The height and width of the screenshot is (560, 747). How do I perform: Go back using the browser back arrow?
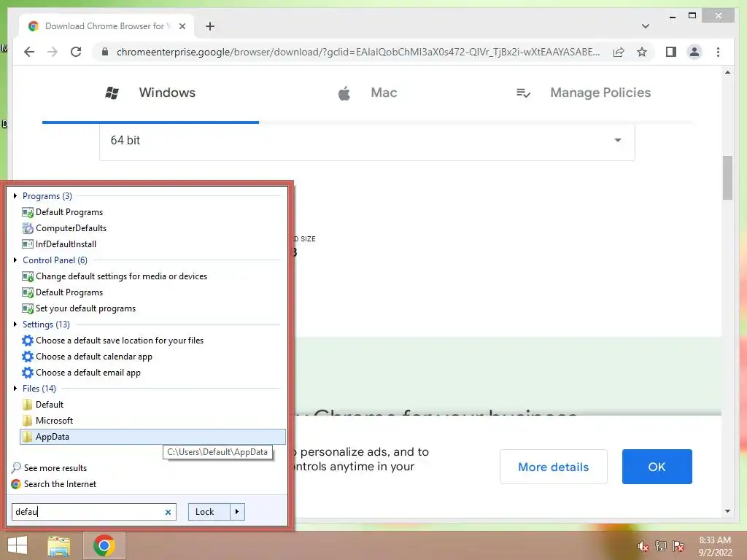(x=29, y=52)
